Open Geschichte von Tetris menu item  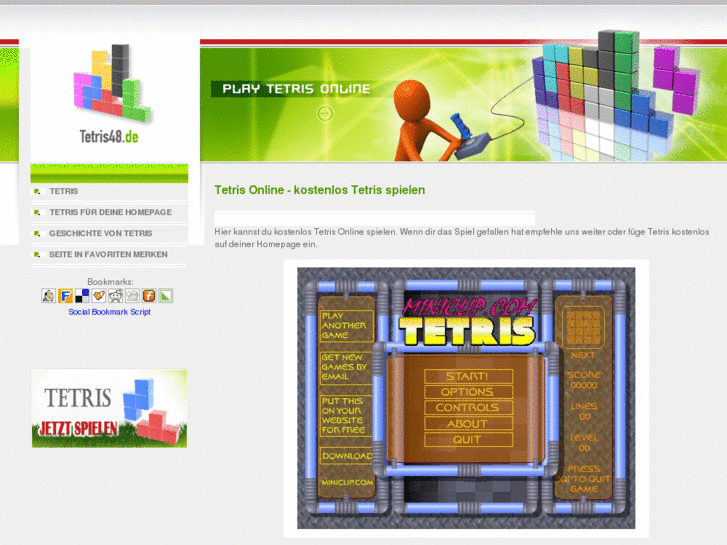pos(101,233)
